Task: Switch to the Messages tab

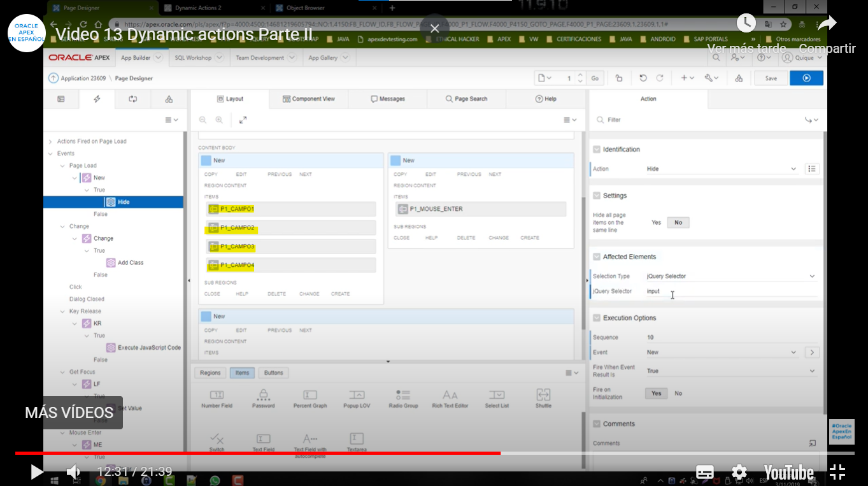Action: click(388, 99)
